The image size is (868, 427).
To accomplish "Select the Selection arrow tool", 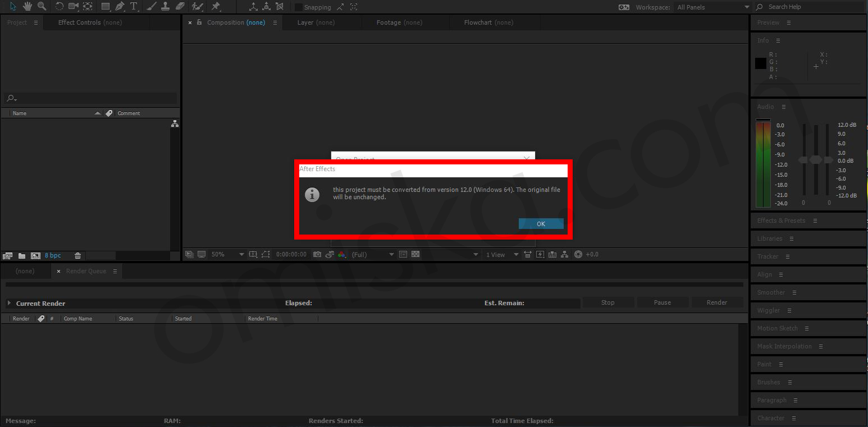I will [x=13, y=7].
